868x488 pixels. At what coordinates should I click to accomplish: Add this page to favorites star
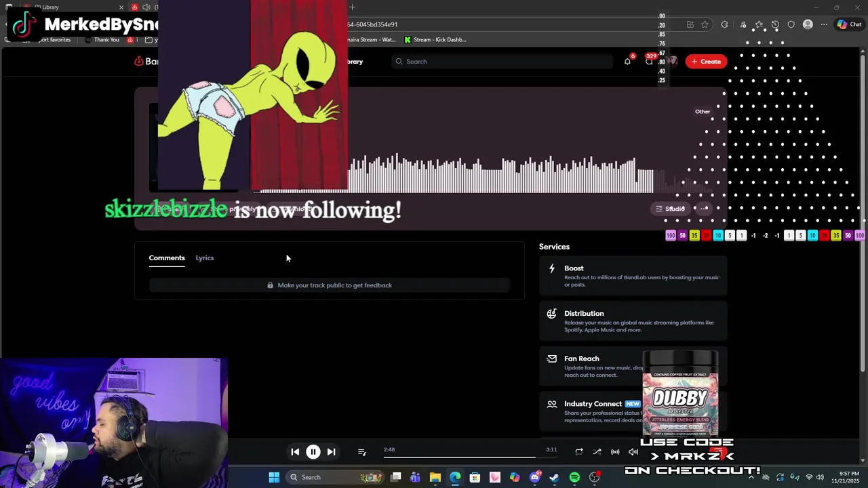[x=705, y=24]
